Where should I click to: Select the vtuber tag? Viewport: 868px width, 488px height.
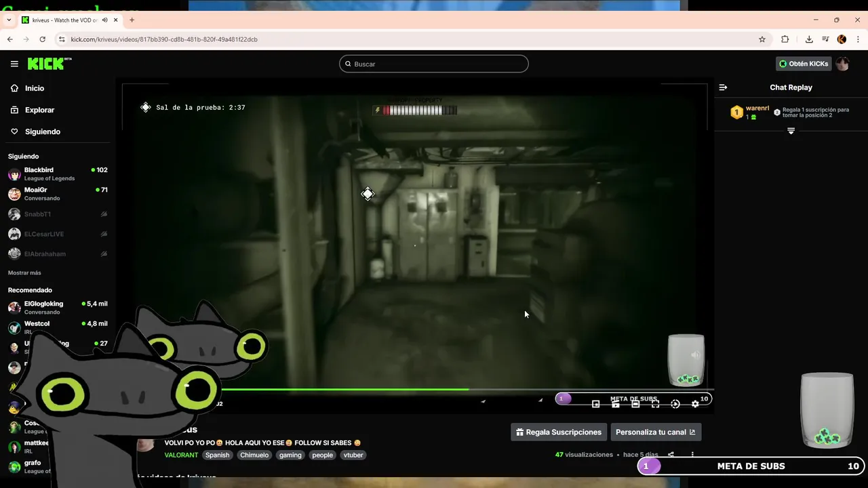[353, 455]
